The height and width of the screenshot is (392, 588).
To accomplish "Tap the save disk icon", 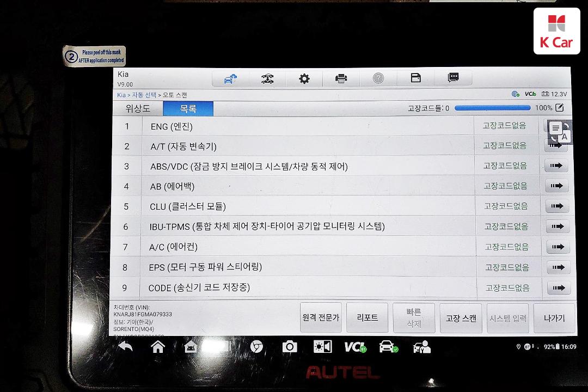I will [415, 78].
